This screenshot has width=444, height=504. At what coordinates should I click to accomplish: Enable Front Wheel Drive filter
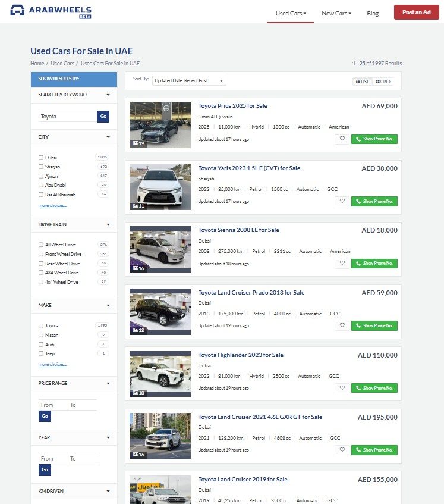[x=41, y=254]
